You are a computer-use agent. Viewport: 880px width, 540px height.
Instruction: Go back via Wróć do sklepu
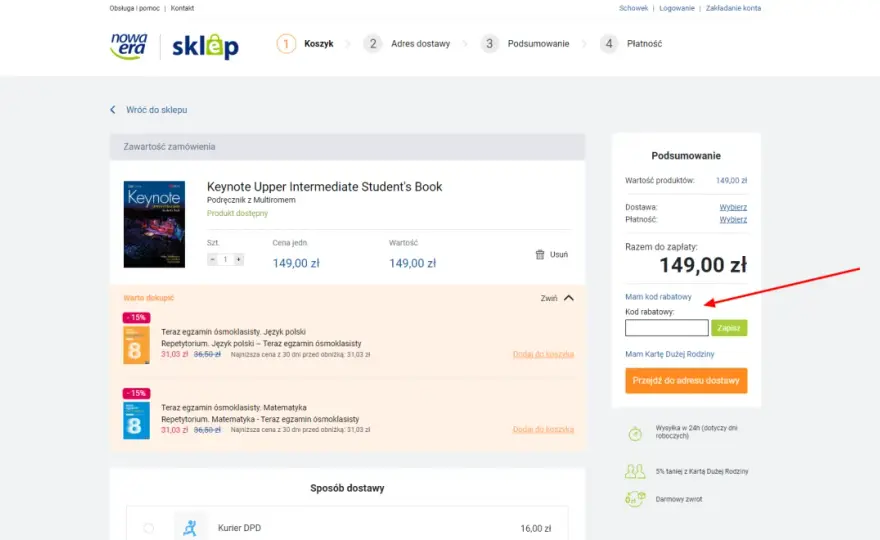click(157, 110)
